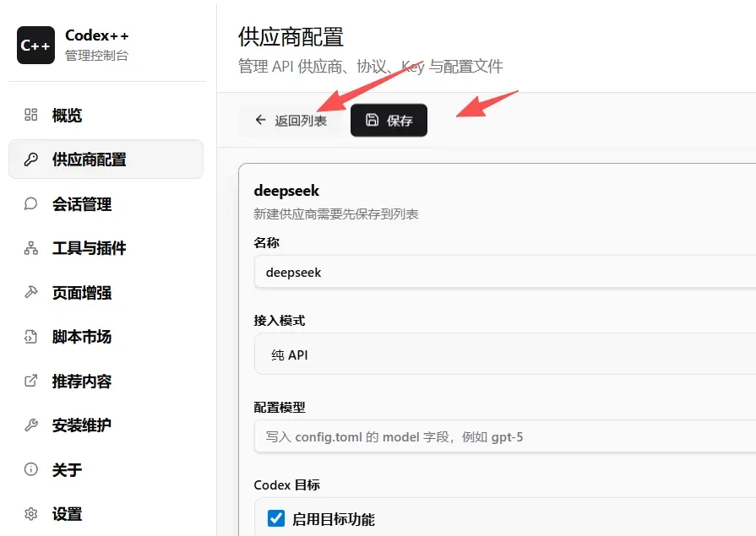The image size is (756, 536).
Task: Click the Codex++ title text
Action: pyautogui.click(x=97, y=35)
